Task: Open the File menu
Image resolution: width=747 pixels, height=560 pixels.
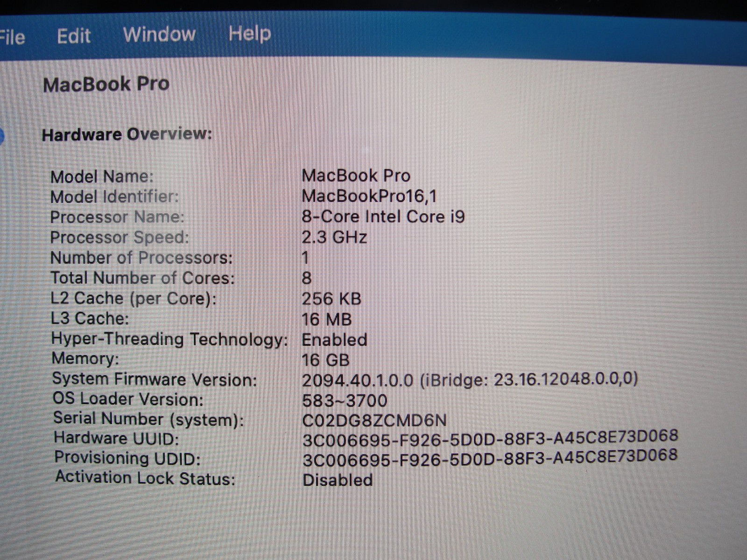Action: (13, 37)
